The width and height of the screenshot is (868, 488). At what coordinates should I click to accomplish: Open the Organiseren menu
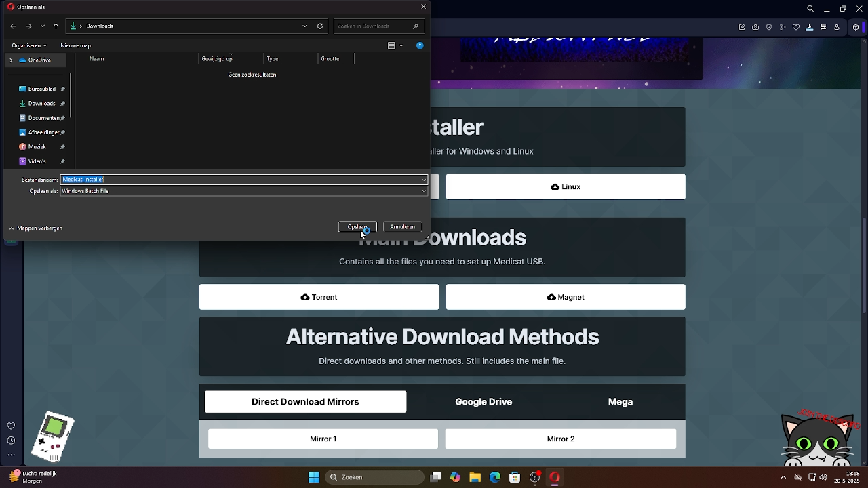(29, 45)
